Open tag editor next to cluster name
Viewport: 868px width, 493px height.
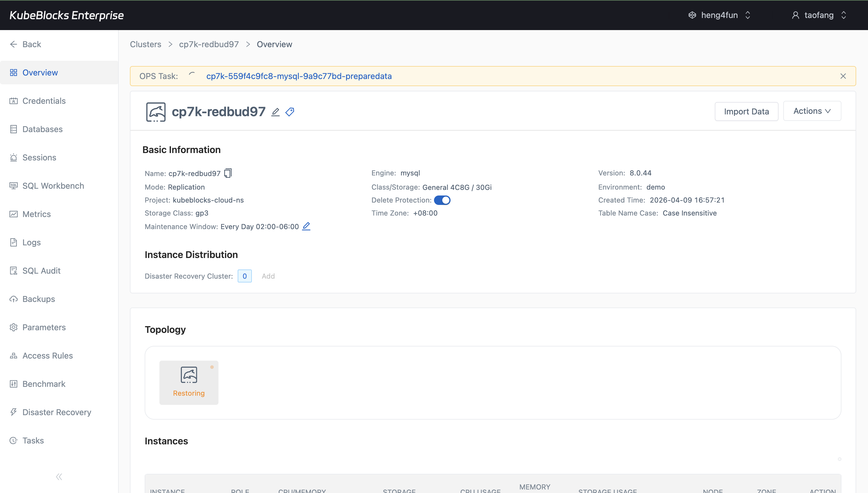[x=289, y=112]
